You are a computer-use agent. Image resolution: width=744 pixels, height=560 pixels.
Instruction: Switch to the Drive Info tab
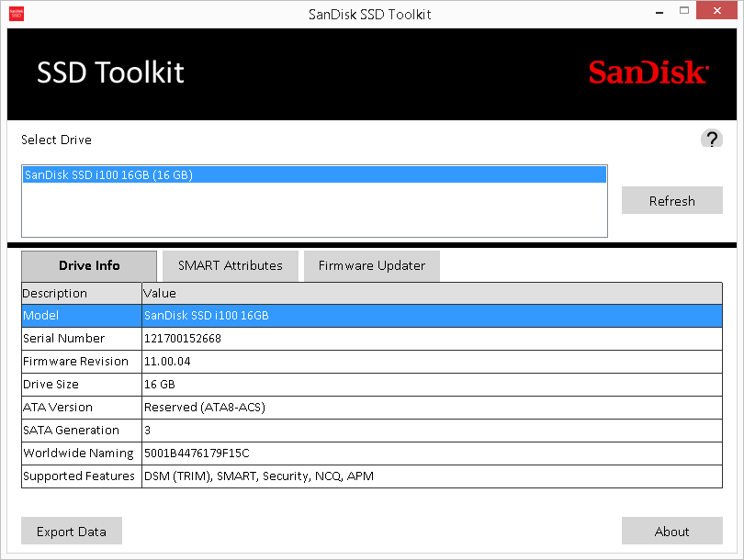tap(89, 265)
